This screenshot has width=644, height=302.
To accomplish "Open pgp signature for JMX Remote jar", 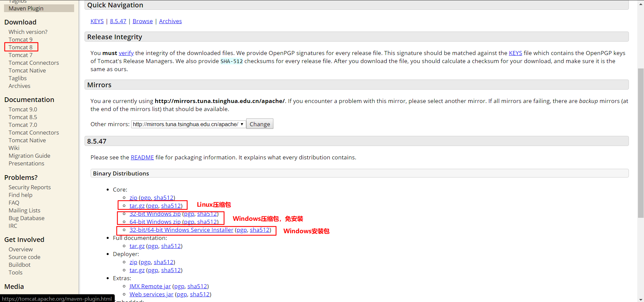I will pyautogui.click(x=179, y=286).
